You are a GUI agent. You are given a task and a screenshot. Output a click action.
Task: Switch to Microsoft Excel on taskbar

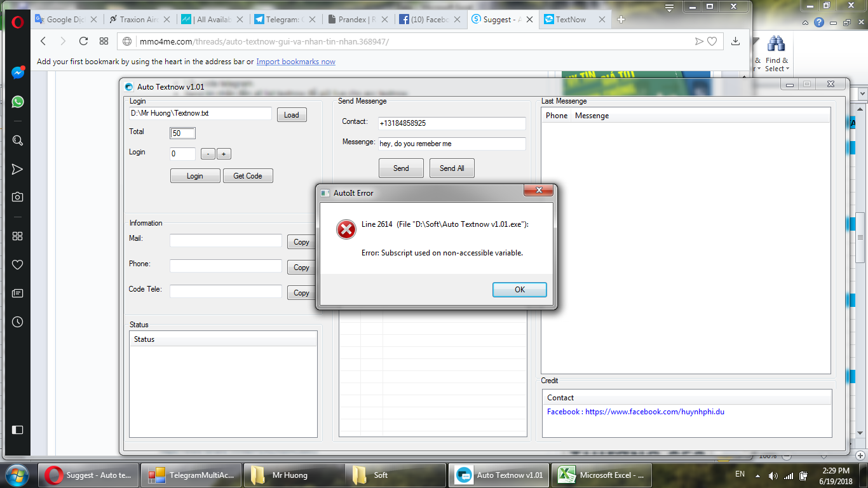(601, 475)
